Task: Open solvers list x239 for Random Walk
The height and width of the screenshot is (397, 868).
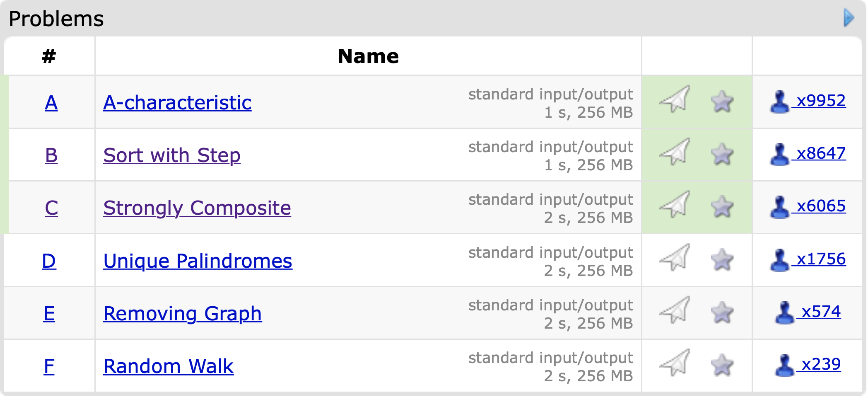Action: point(821,364)
